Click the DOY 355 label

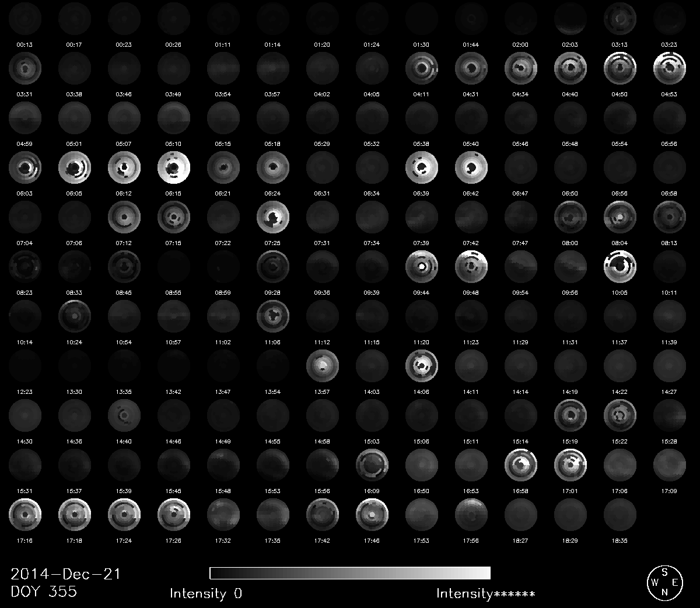[44, 591]
